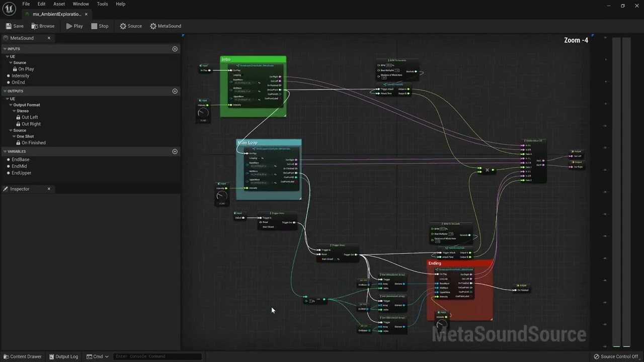Collapse the Source group under Inputs
The image size is (644, 362).
tap(11, 63)
